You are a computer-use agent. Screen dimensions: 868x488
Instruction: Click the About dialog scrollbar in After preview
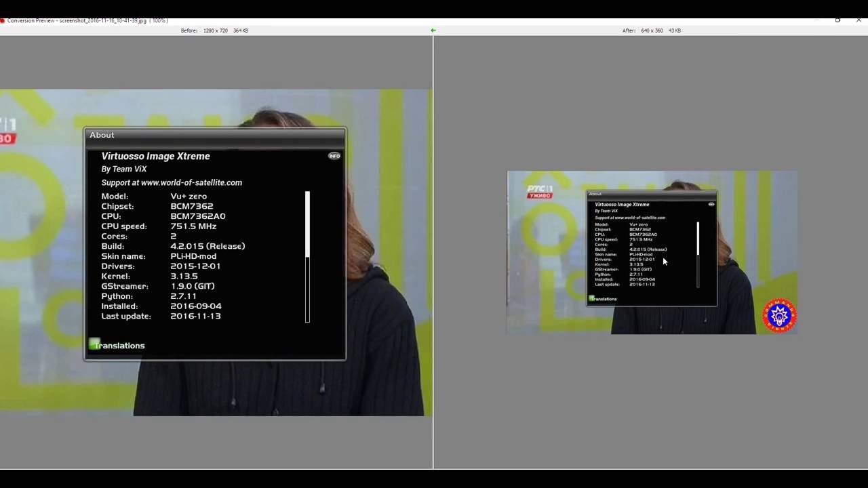pyautogui.click(x=698, y=254)
